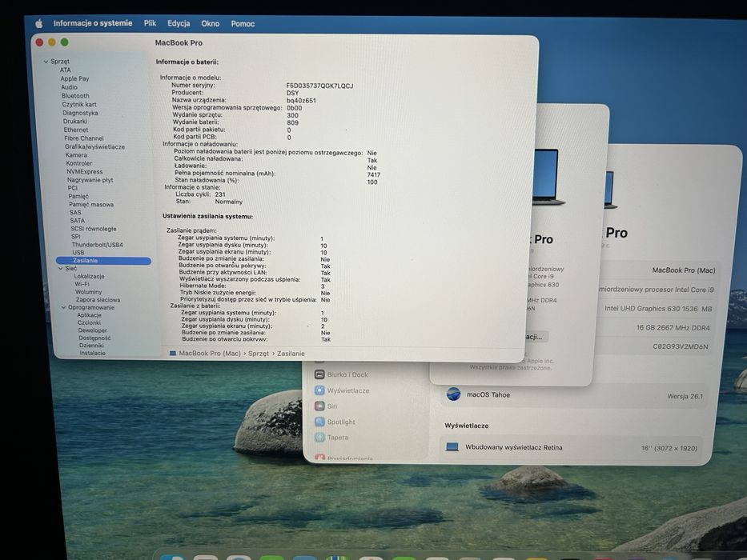The height and width of the screenshot is (560, 747).
Task: Open the Pomoc menu
Action: [243, 24]
